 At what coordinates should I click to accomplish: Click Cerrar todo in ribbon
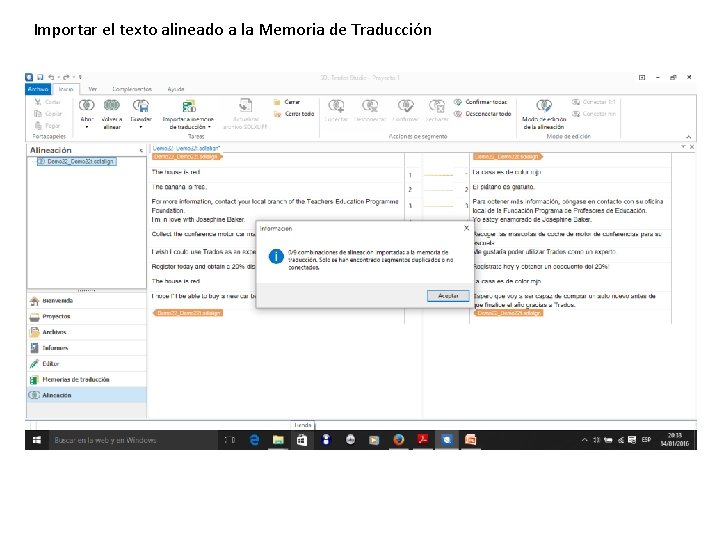coord(294,114)
